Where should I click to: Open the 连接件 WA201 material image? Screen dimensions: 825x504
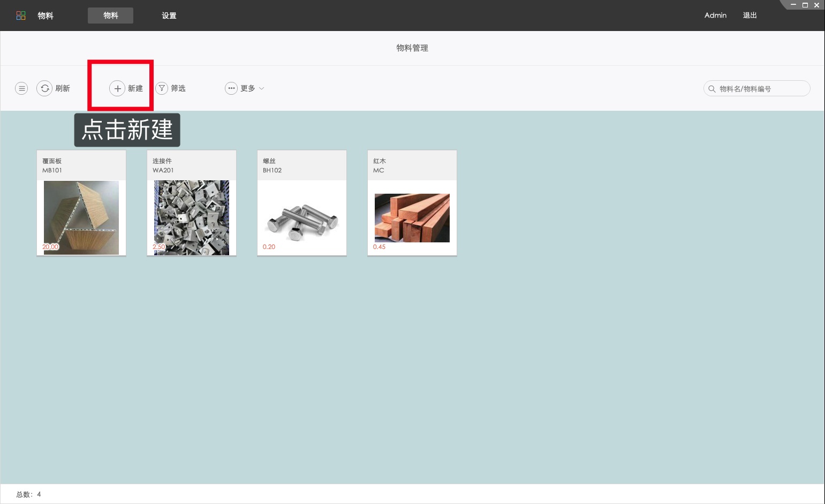click(192, 217)
